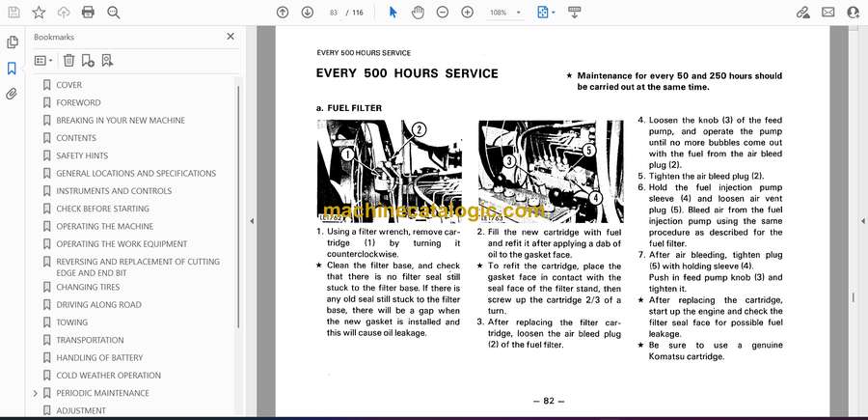Expand the PERIODIC MAINTENANCE bookmark
The image size is (868, 420).
[36, 393]
